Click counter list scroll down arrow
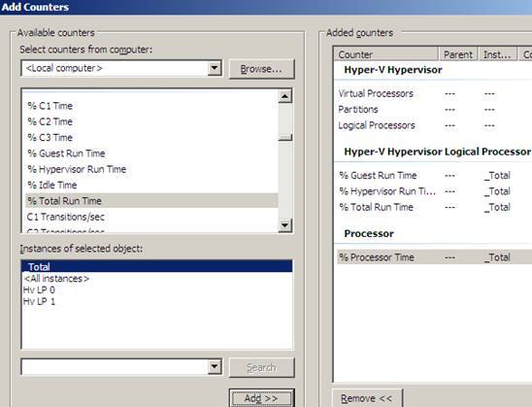Screen dimensions: 532x407 tap(285, 225)
